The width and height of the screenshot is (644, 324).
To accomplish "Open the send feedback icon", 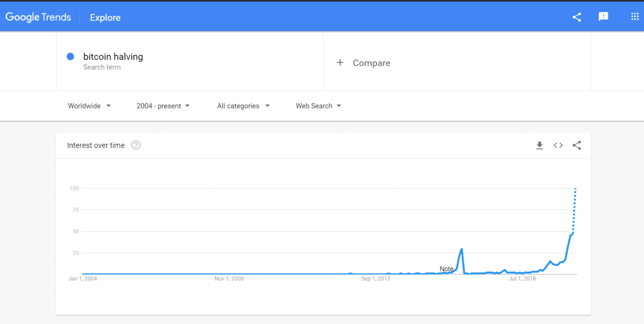I will tap(603, 17).
